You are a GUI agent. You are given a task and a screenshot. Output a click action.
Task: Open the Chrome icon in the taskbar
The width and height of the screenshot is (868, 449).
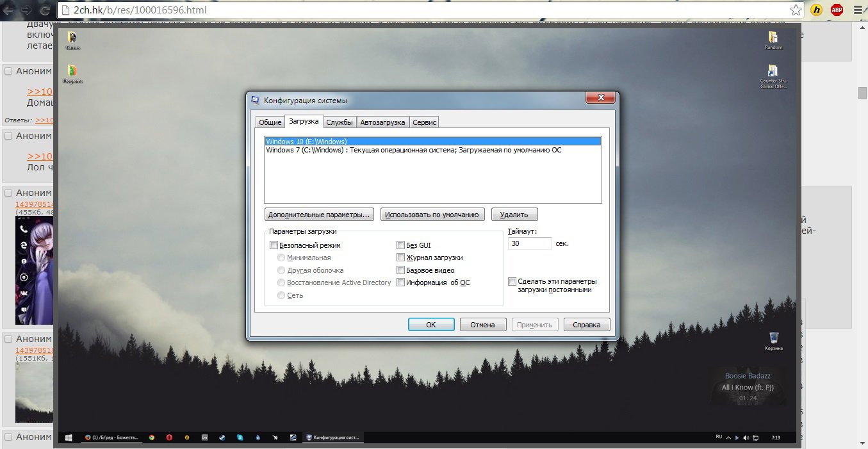pyautogui.click(x=151, y=438)
